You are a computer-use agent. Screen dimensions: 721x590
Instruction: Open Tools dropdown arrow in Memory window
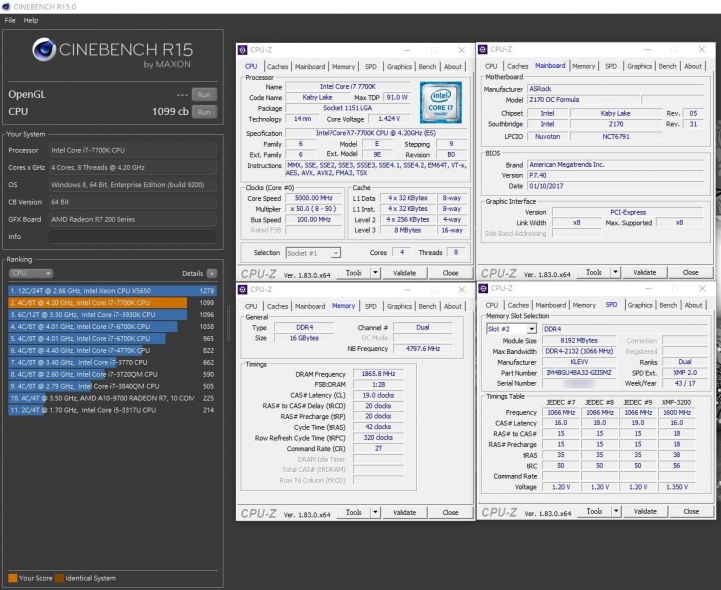click(x=375, y=512)
